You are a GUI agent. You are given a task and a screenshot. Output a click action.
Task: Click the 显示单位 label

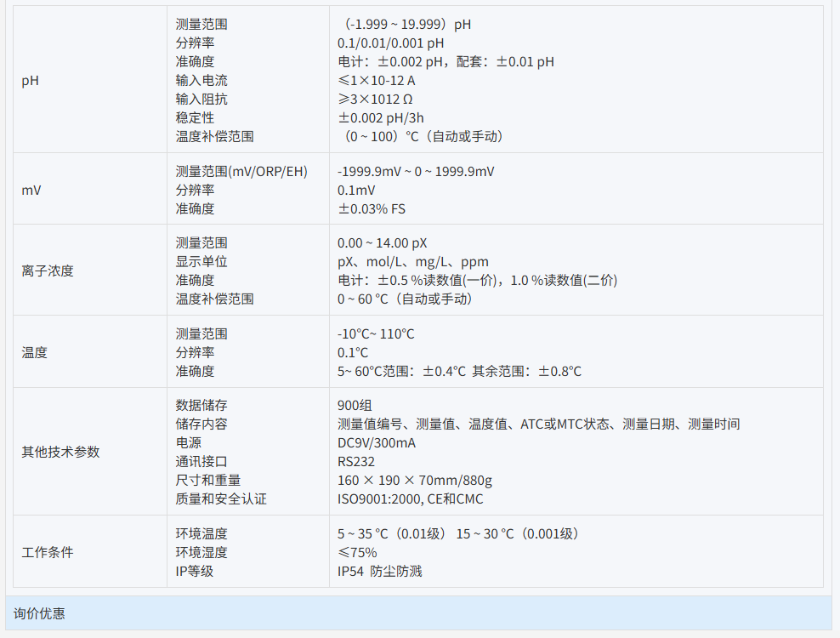201,262
